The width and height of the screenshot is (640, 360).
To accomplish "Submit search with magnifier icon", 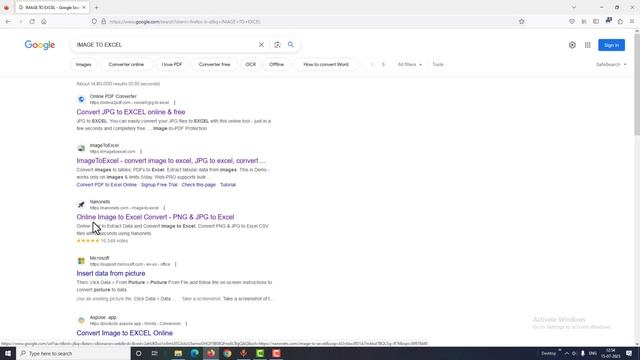I will 291,44.
